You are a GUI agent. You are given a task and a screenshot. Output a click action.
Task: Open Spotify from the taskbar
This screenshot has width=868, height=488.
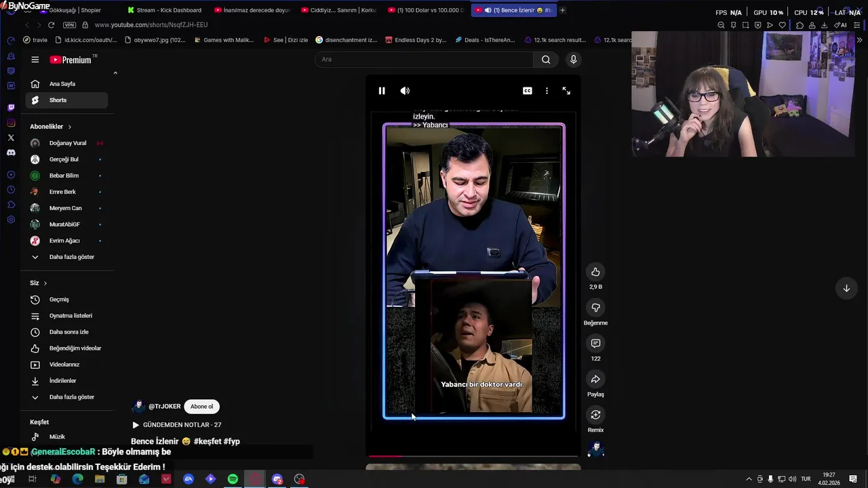233,479
